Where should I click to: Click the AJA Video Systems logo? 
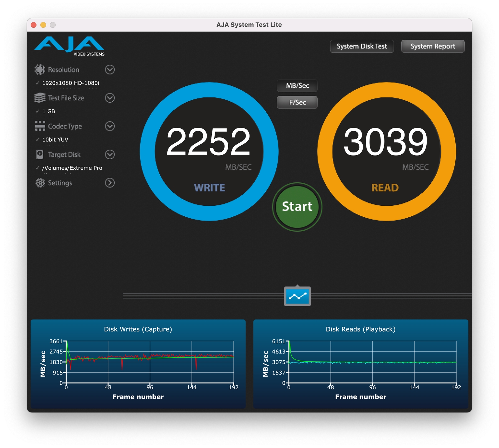69,46
